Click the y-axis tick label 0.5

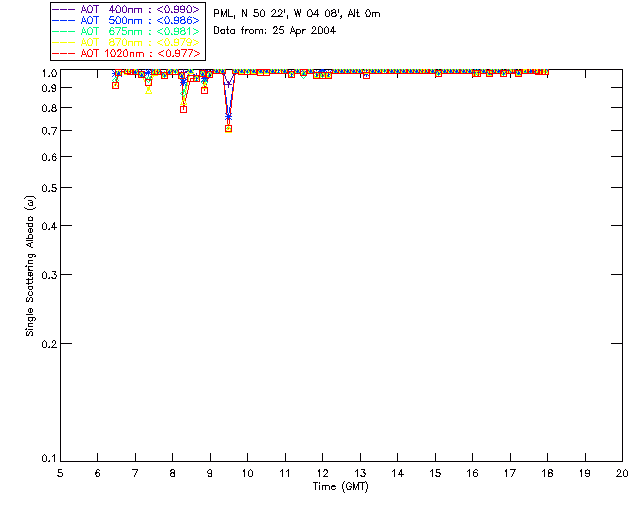[49, 188]
